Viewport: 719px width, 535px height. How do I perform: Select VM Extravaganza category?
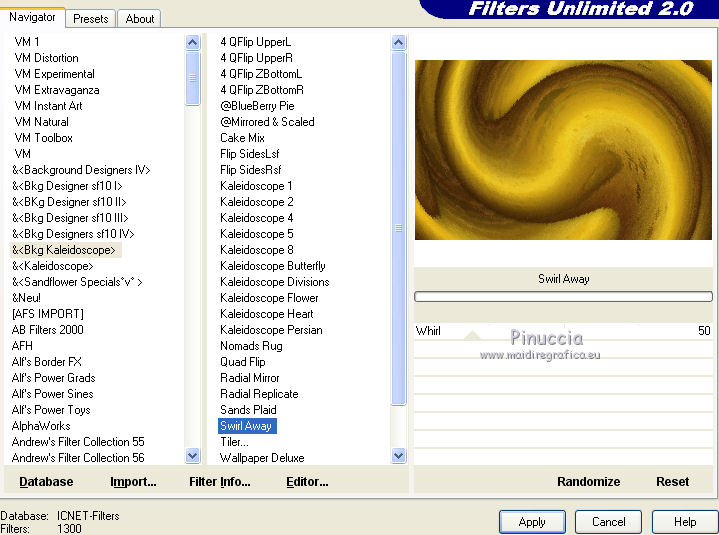(57, 90)
